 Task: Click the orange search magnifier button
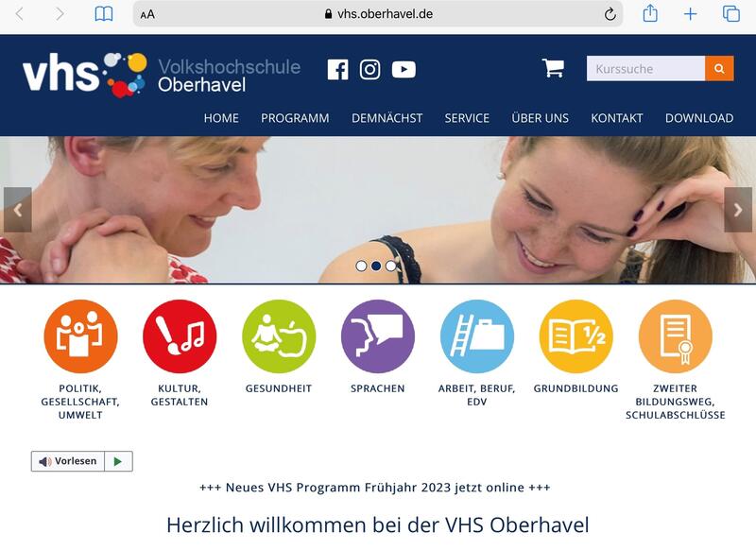(719, 68)
